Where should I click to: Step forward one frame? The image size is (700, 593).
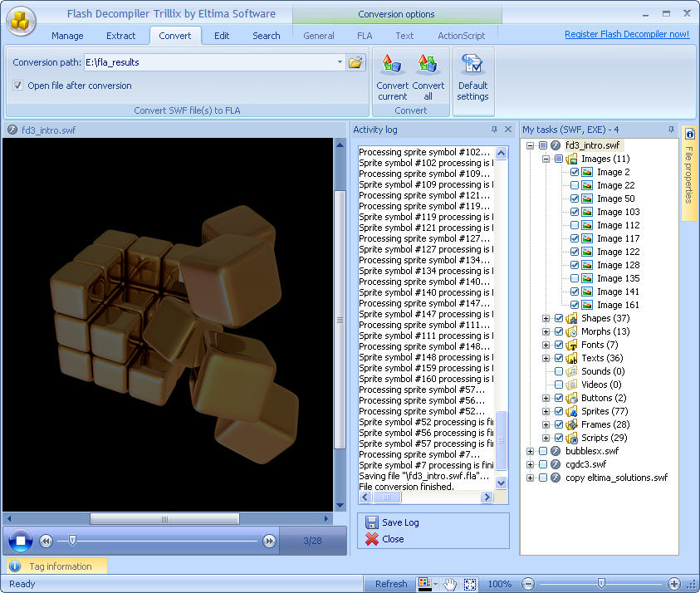[269, 542]
